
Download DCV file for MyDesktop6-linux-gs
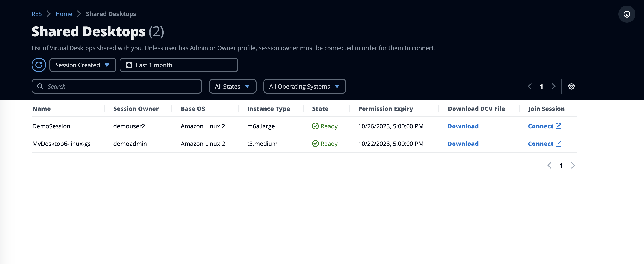click(463, 144)
